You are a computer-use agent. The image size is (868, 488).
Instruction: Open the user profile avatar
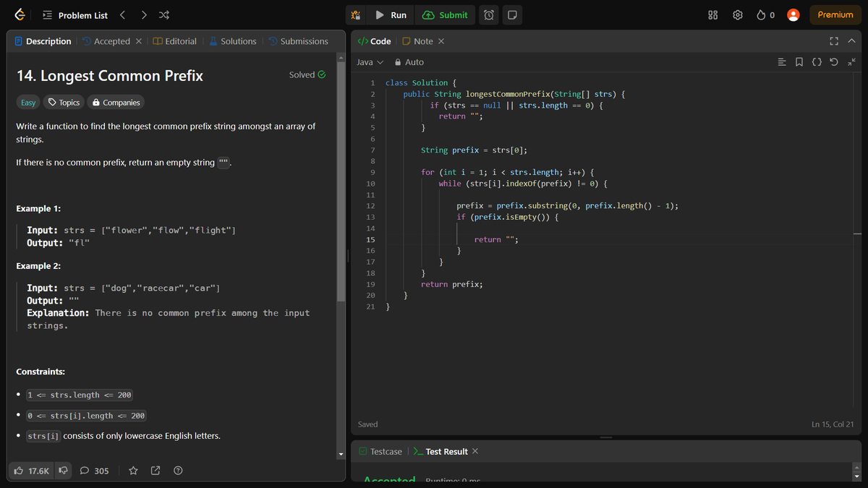tap(793, 15)
